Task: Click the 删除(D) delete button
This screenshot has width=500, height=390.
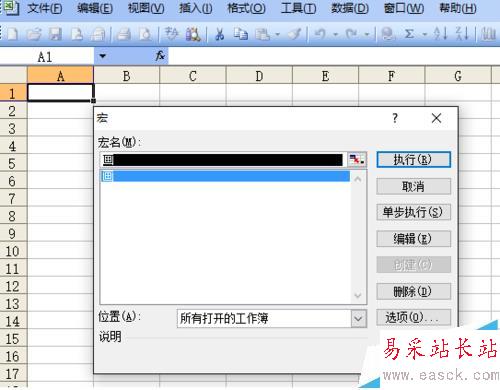Action: [x=413, y=292]
